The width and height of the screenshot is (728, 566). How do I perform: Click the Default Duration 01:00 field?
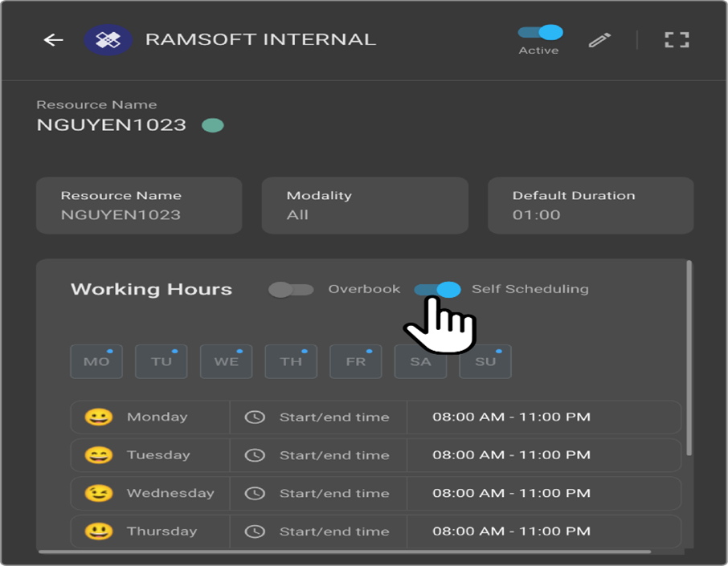(591, 206)
